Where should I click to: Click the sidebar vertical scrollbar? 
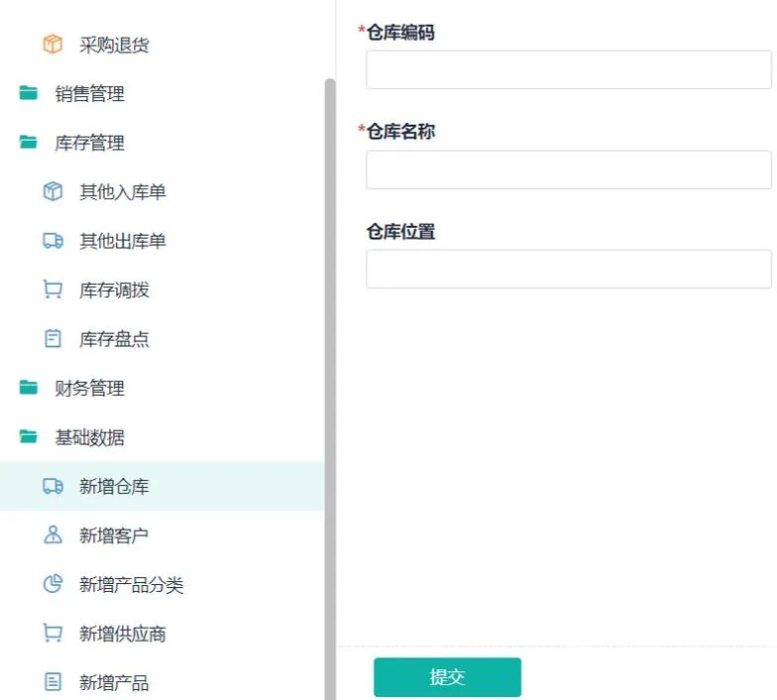pos(330,389)
